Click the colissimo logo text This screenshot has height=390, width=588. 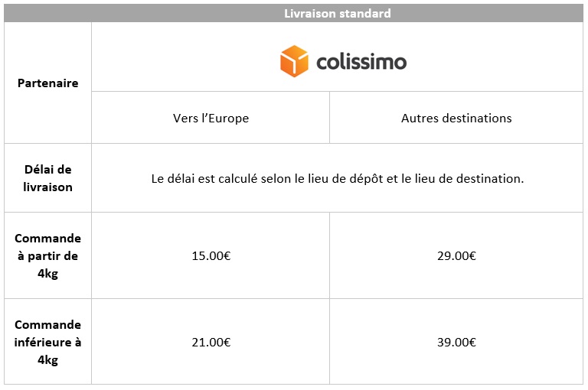click(361, 62)
